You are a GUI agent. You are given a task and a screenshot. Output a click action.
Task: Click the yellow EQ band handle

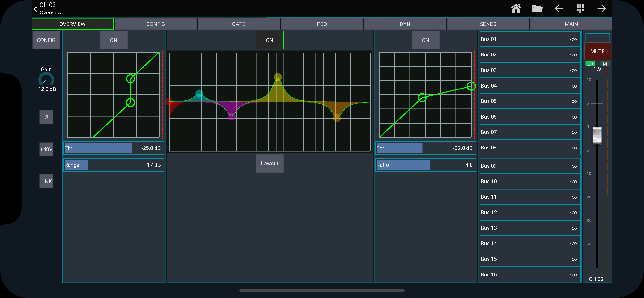point(278,77)
